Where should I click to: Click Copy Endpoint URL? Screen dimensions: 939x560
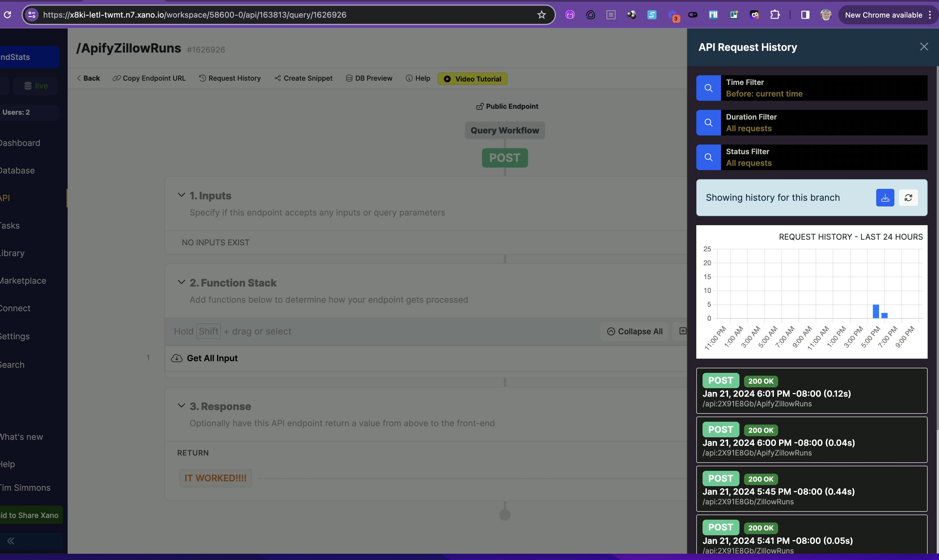click(x=149, y=78)
